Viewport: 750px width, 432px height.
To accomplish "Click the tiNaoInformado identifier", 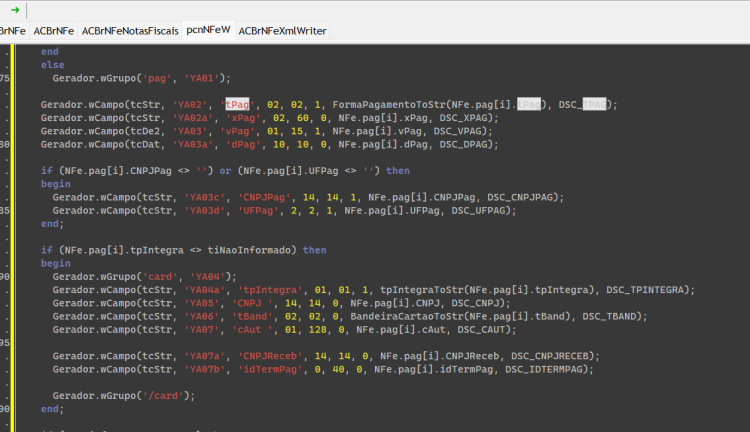I will (249, 250).
